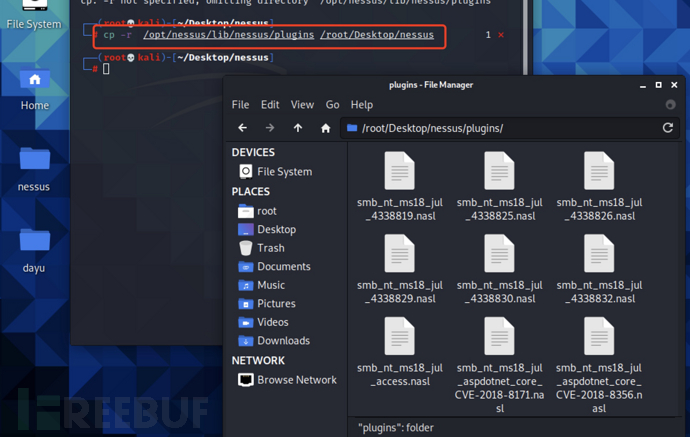Select file smb_nt_ms18_jul_4338832.nasl
690x437 pixels.
click(x=599, y=269)
